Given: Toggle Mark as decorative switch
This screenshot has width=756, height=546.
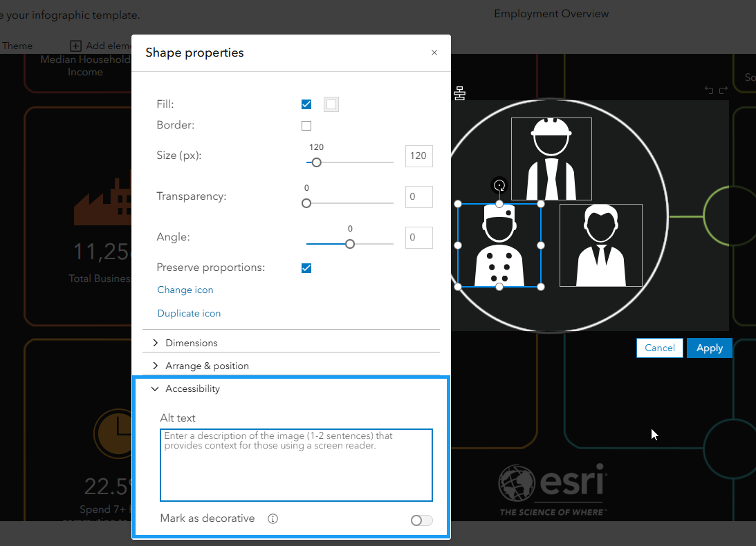Looking at the screenshot, I should click(x=421, y=520).
